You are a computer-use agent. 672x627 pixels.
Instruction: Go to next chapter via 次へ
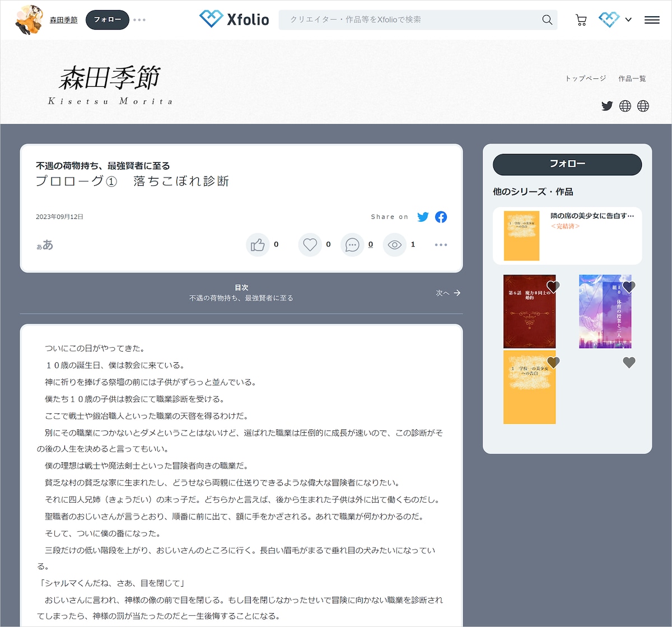click(x=448, y=293)
